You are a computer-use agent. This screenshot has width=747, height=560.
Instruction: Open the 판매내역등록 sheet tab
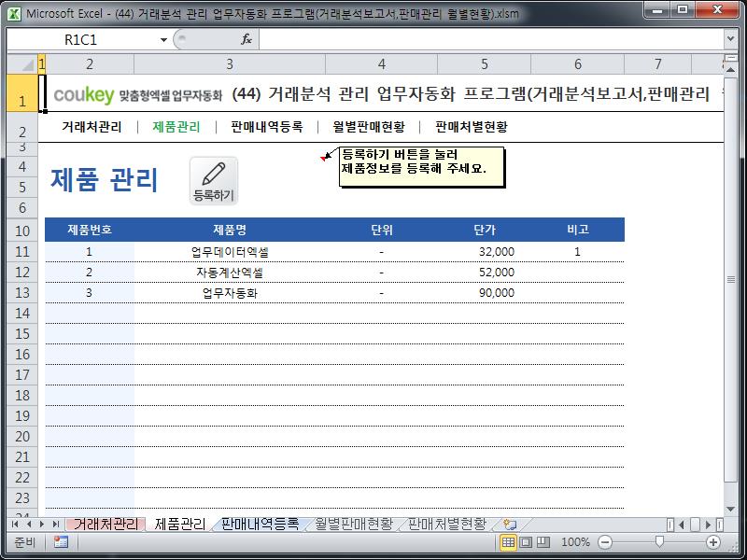261,525
